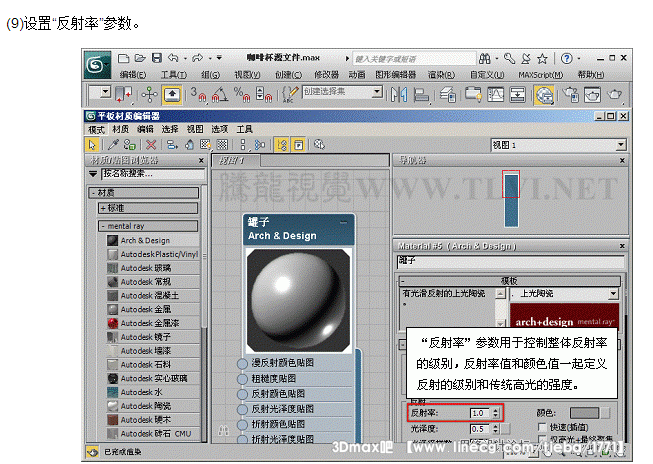Open the Layer Manager
653x464 pixels.
[x=448, y=95]
